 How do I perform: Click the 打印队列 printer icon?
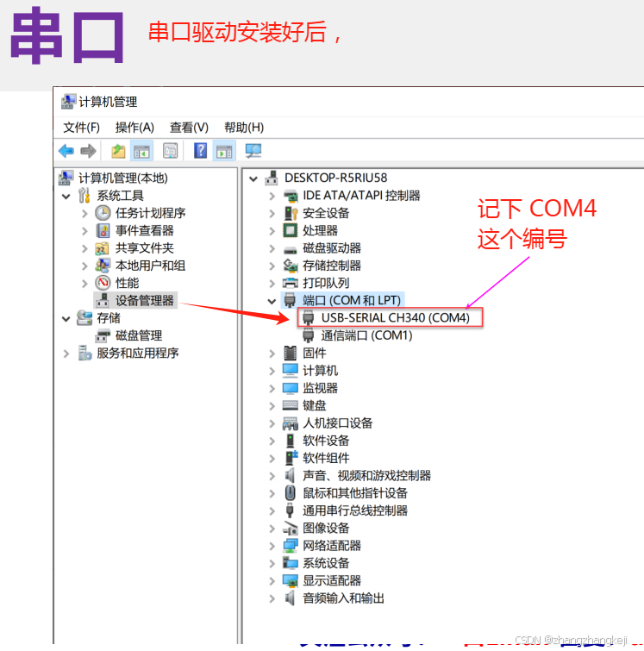[x=291, y=283]
